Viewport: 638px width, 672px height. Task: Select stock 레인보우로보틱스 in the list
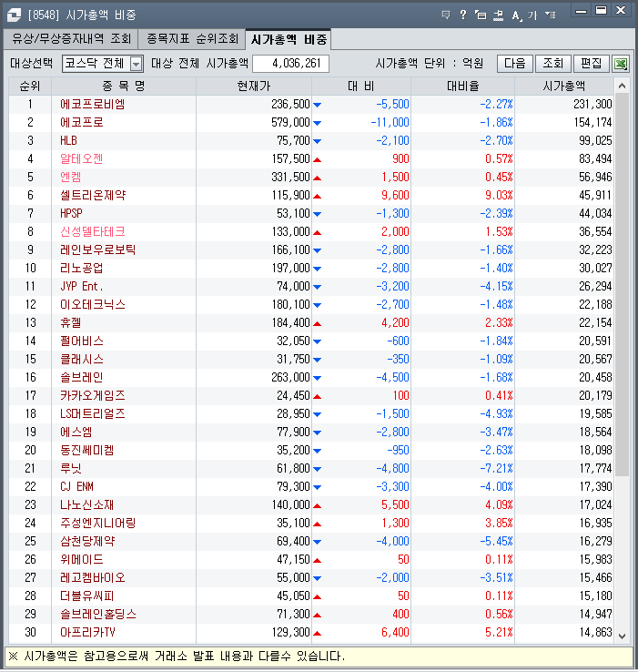click(97, 249)
